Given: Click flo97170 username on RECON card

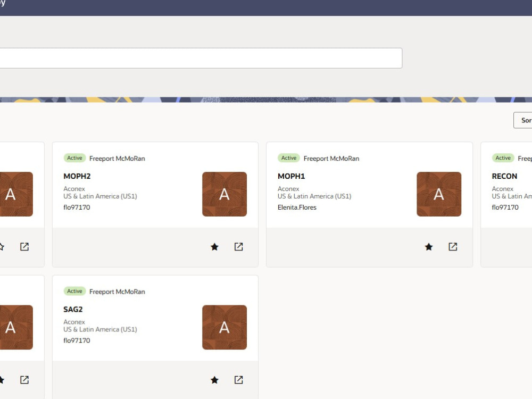Looking at the screenshot, I should [x=505, y=207].
